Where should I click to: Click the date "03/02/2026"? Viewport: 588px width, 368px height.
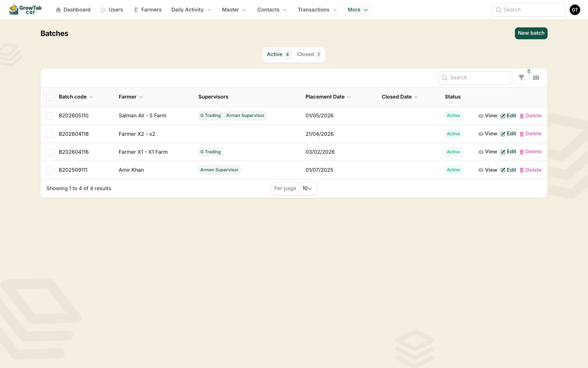[x=320, y=152]
